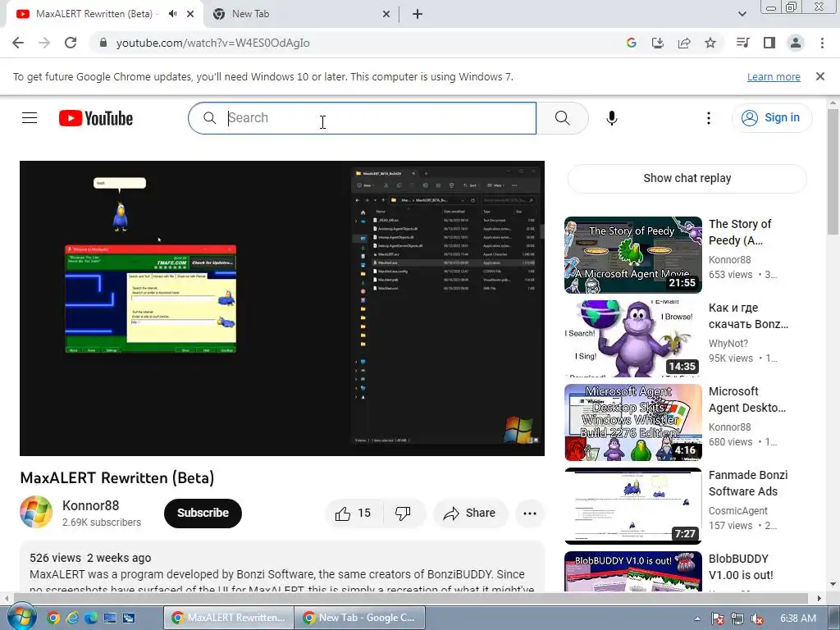This screenshot has height=630, width=840.
Task: Open Chrome's three-dot menu
Action: pos(822,43)
